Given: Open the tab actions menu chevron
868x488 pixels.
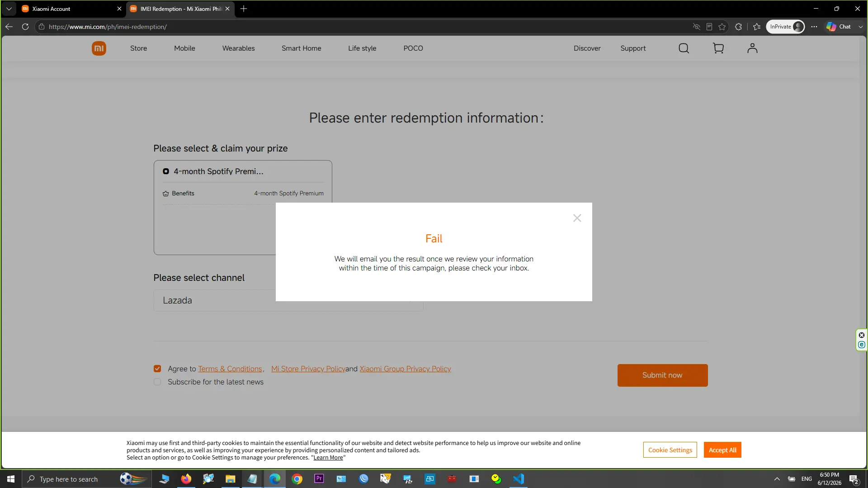Looking at the screenshot, I should coord(9,9).
